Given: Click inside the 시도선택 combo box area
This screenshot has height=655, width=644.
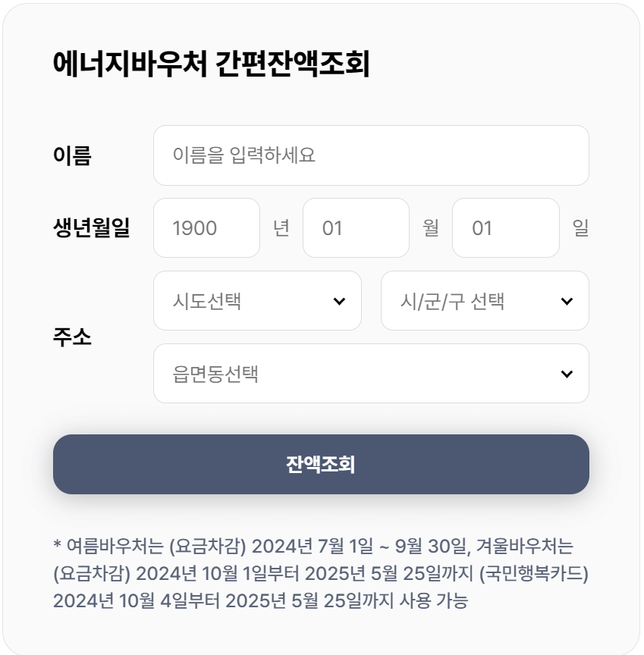Looking at the screenshot, I should pyautogui.click(x=228, y=301).
